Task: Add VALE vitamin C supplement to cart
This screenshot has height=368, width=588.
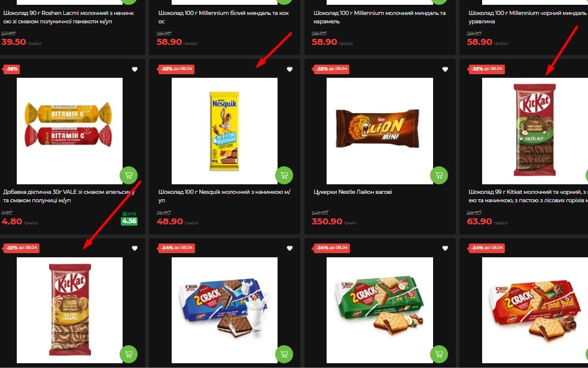Action: pos(129,175)
